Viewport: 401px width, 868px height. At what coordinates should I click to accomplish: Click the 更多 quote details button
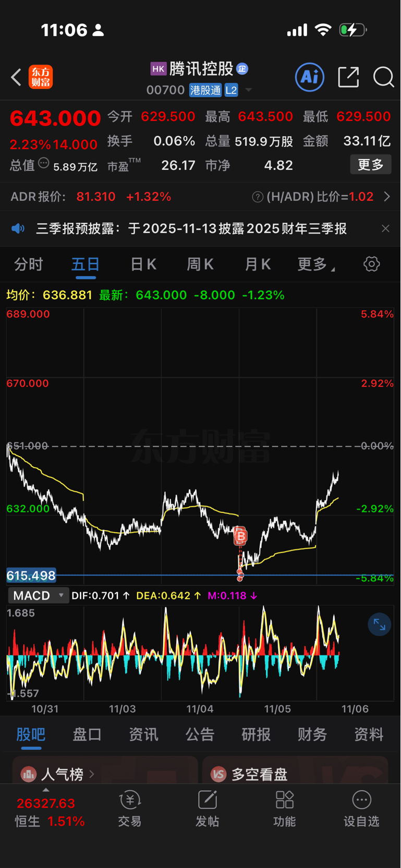click(x=370, y=165)
